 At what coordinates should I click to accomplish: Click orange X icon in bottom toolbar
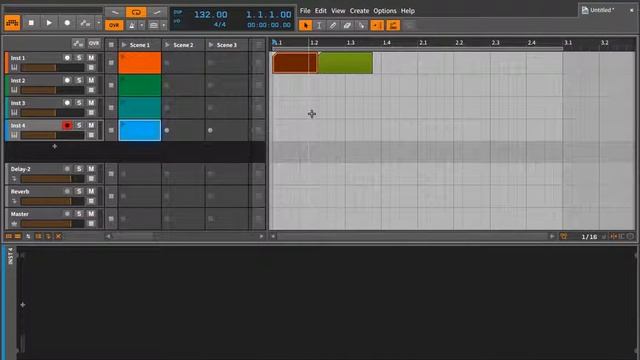(x=58, y=236)
